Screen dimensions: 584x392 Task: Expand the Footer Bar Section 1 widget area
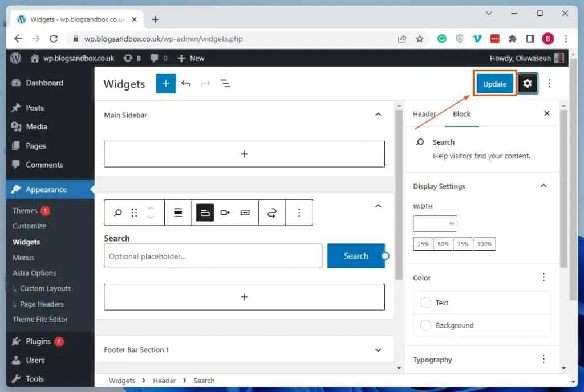[x=378, y=349]
